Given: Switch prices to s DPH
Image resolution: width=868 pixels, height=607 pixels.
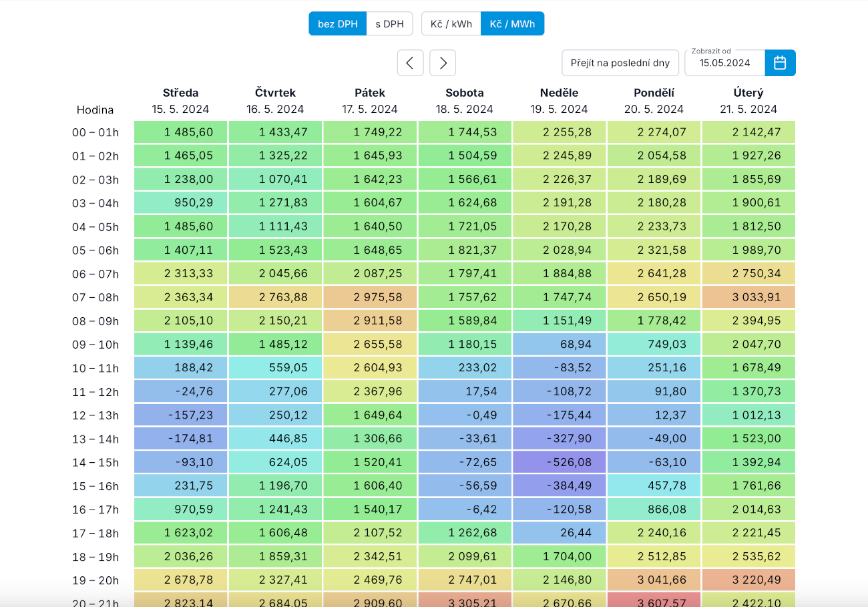Looking at the screenshot, I should coord(389,24).
